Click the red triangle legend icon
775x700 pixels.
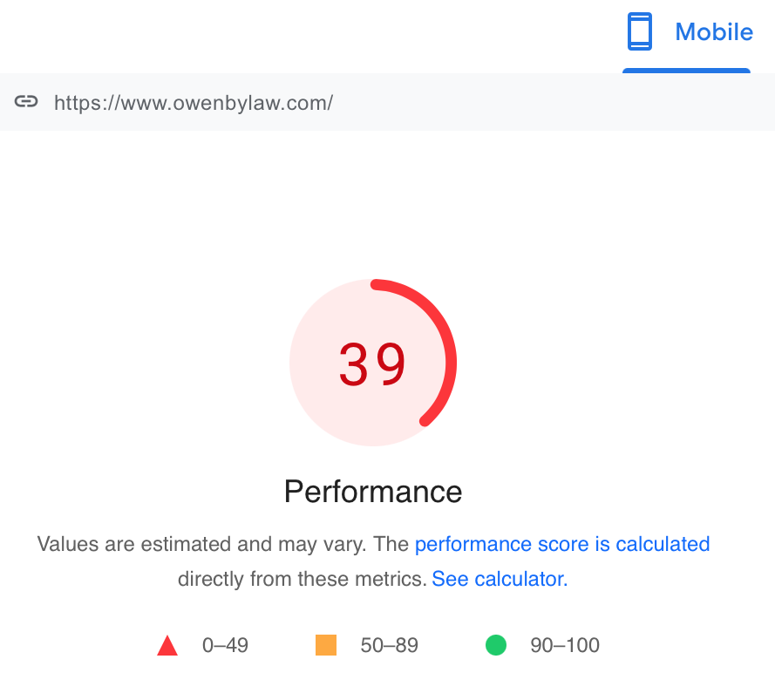(x=167, y=646)
